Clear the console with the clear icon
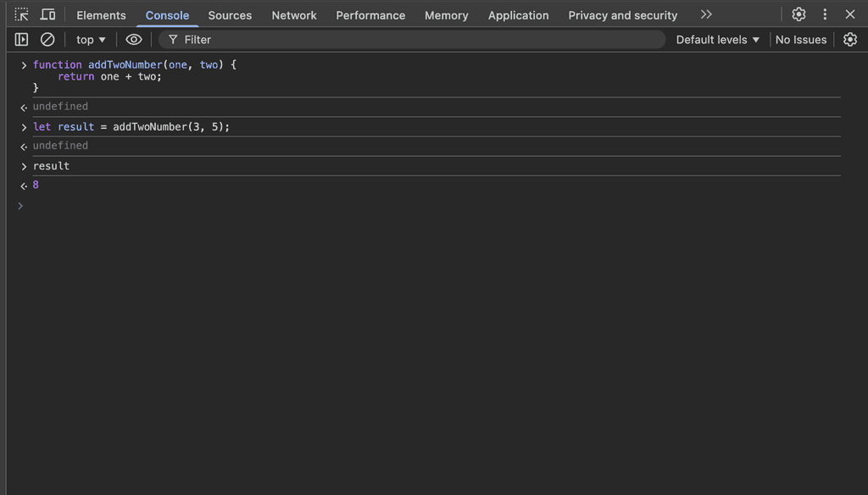Viewport: 868px width, 495px height. point(47,40)
